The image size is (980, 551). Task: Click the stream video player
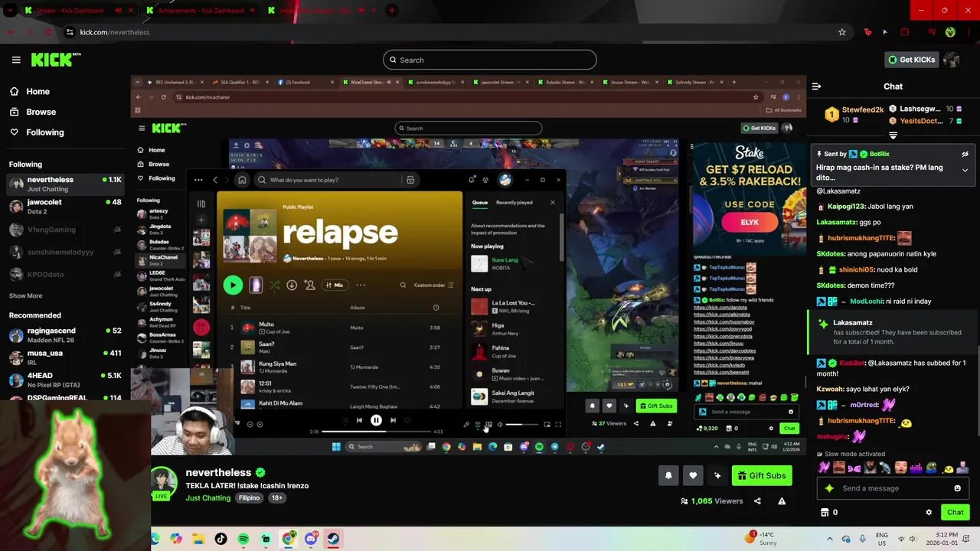(469, 264)
